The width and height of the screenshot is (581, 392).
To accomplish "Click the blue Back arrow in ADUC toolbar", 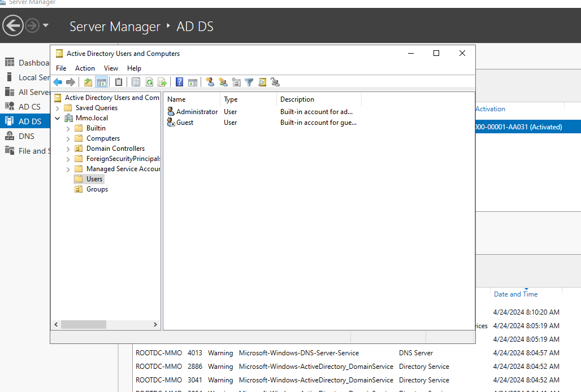I will tap(58, 82).
